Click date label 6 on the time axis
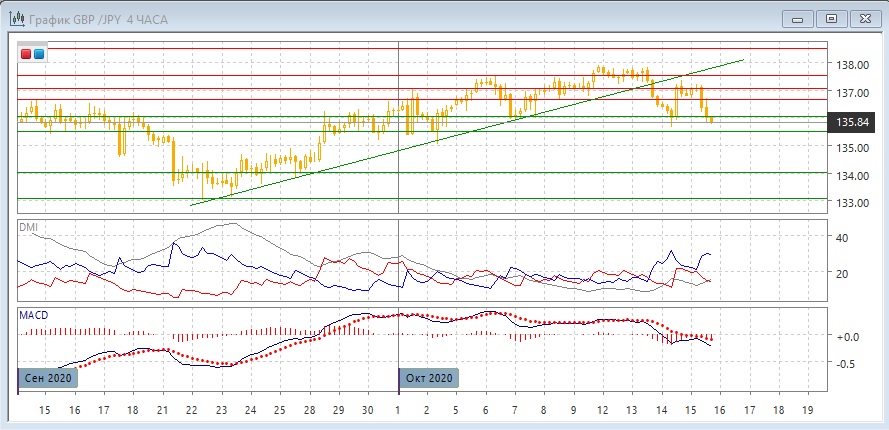 tap(486, 410)
